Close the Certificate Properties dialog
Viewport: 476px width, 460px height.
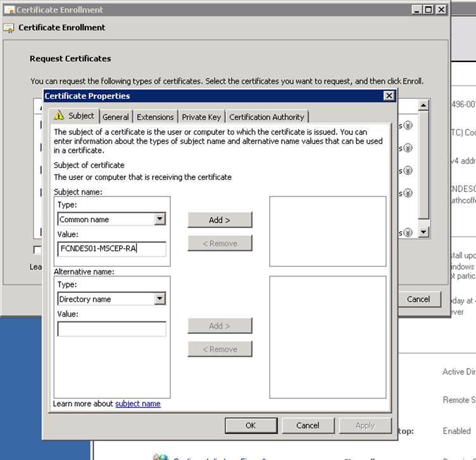coord(389,96)
